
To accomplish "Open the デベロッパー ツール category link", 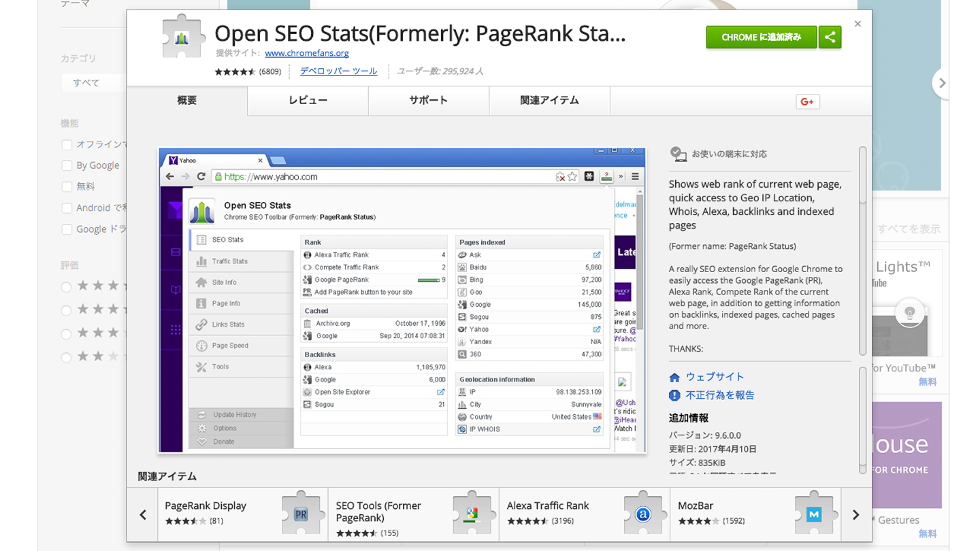I will pyautogui.click(x=339, y=71).
